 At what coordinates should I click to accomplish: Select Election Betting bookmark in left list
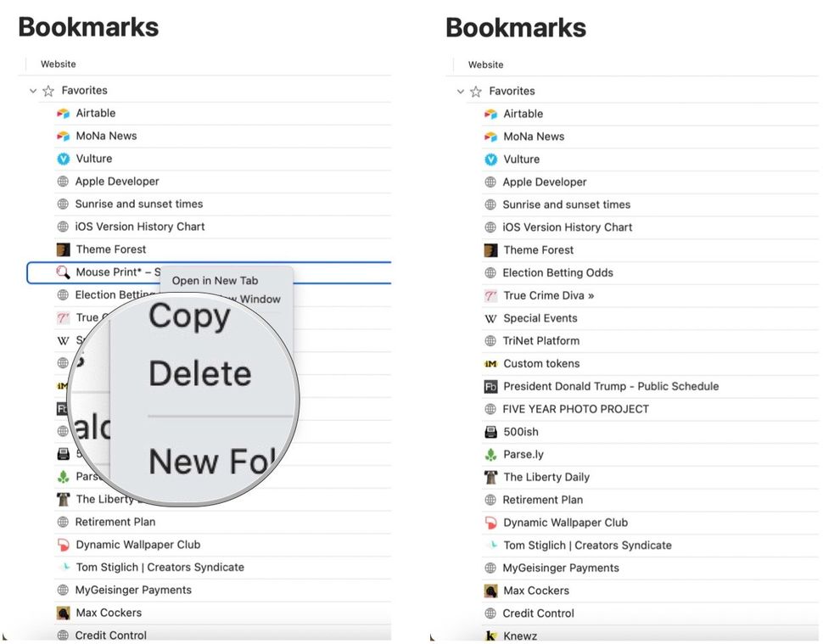[x=116, y=295]
